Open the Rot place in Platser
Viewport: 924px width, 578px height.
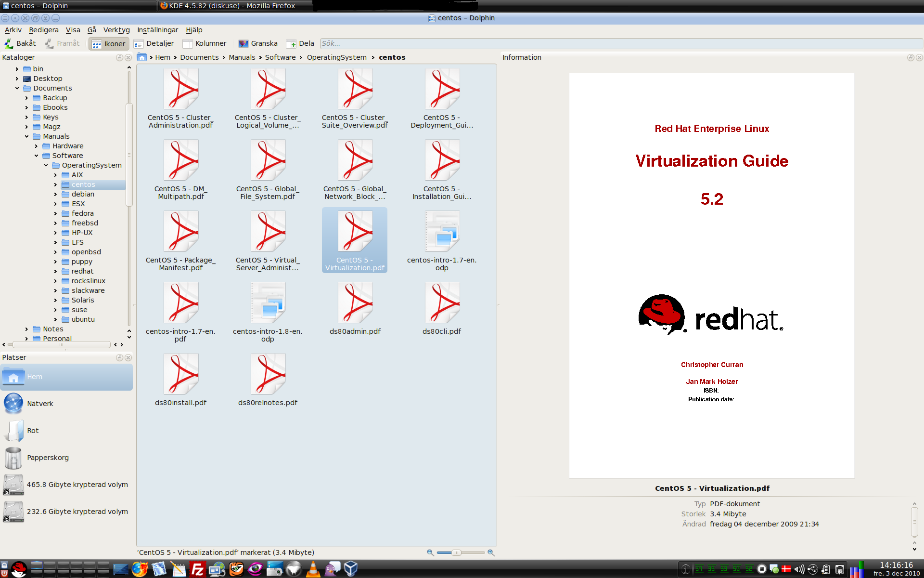point(66,431)
